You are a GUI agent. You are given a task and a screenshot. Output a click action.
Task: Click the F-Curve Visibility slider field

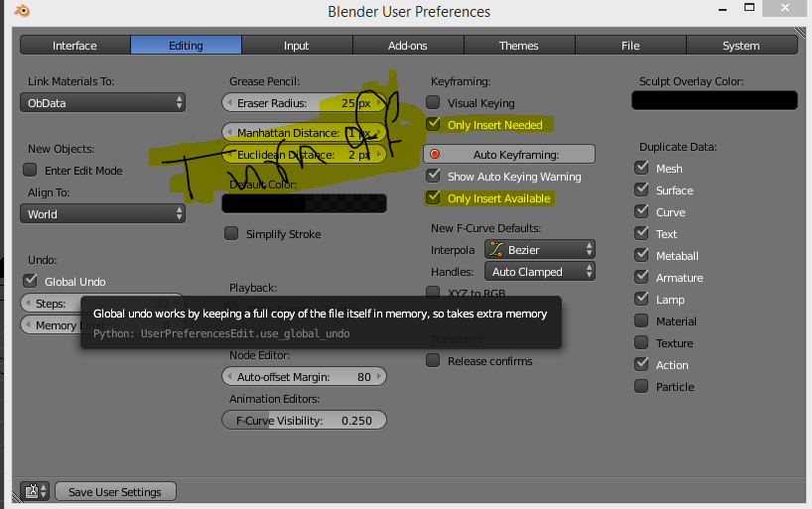click(x=304, y=420)
